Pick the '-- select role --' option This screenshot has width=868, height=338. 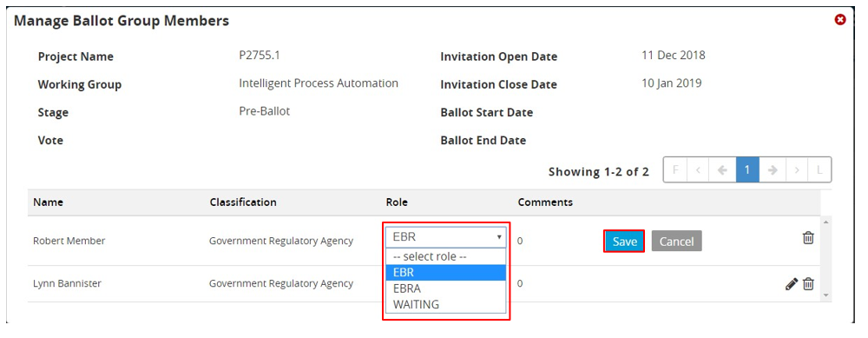point(445,257)
